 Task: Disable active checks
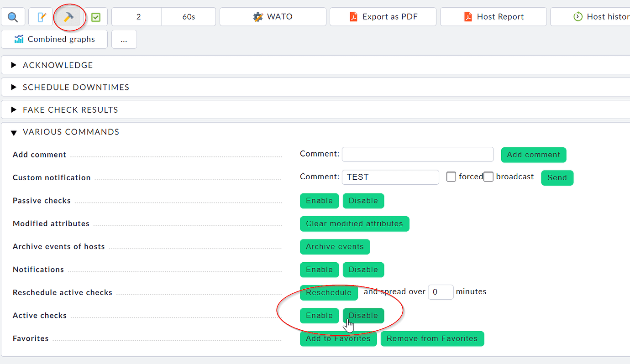[x=363, y=315]
